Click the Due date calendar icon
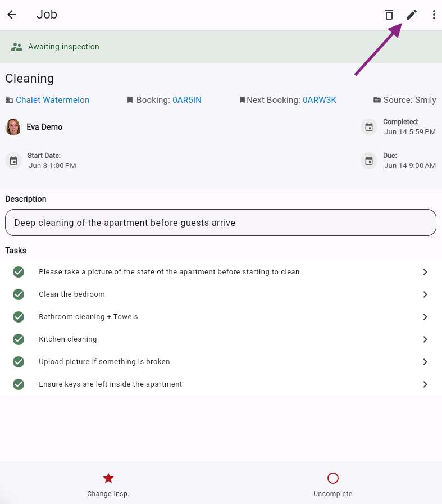Screen dimensions: 442x504 tap(369, 161)
